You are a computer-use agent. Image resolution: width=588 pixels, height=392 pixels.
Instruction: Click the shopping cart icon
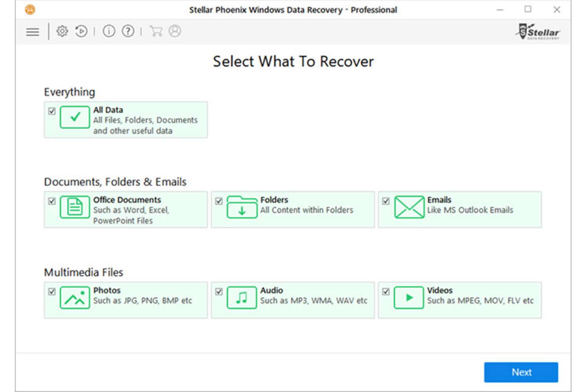tap(156, 31)
